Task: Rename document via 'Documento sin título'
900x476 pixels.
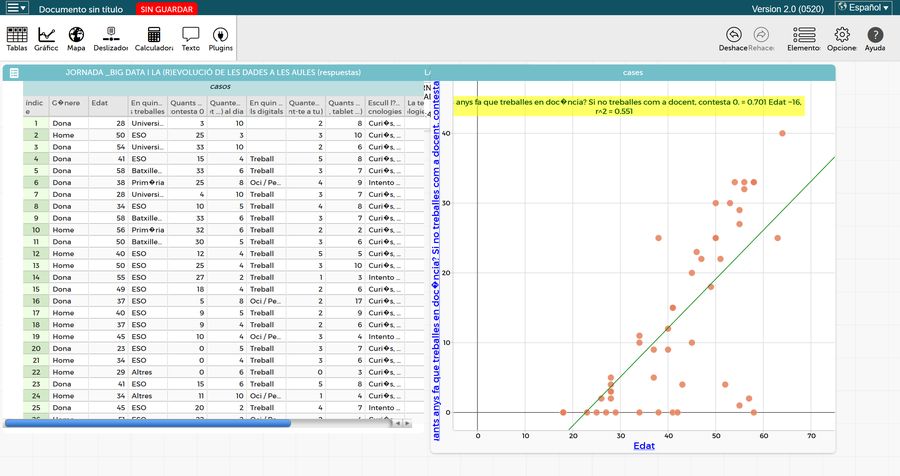Action: click(x=81, y=8)
